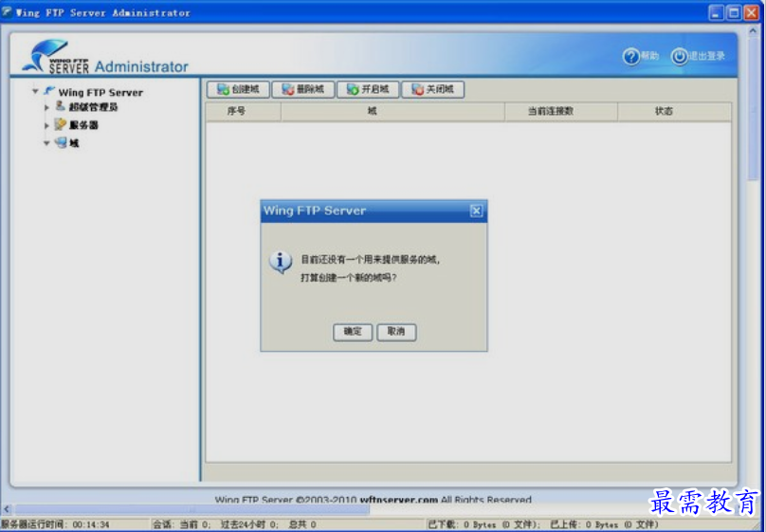Click the 删除域 (delete domain) button
The image size is (766, 532).
(x=302, y=89)
